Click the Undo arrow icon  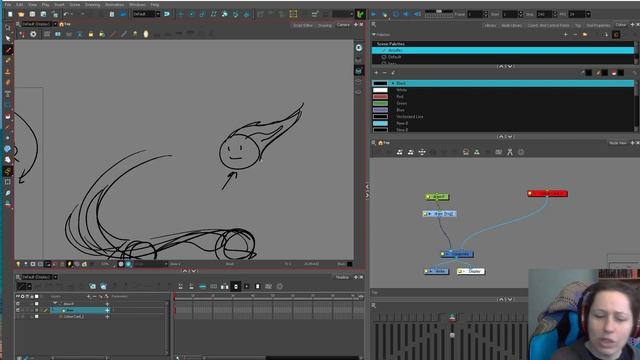click(67, 14)
